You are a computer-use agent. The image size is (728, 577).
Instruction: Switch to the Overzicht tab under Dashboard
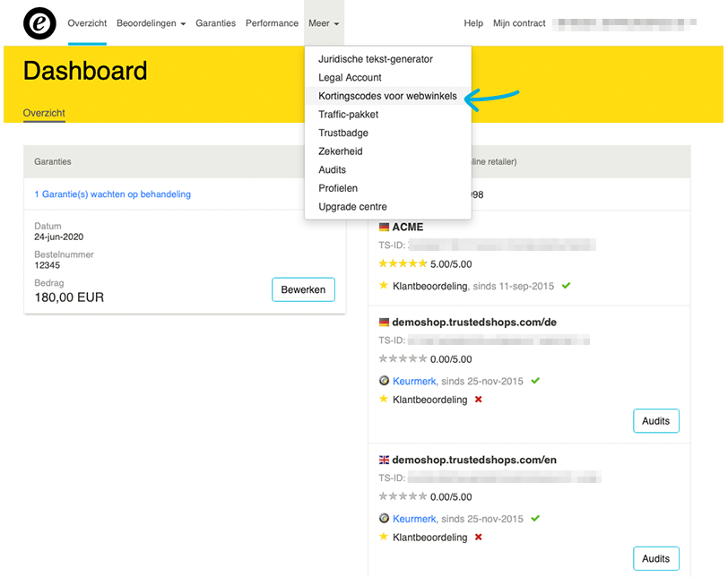44,113
